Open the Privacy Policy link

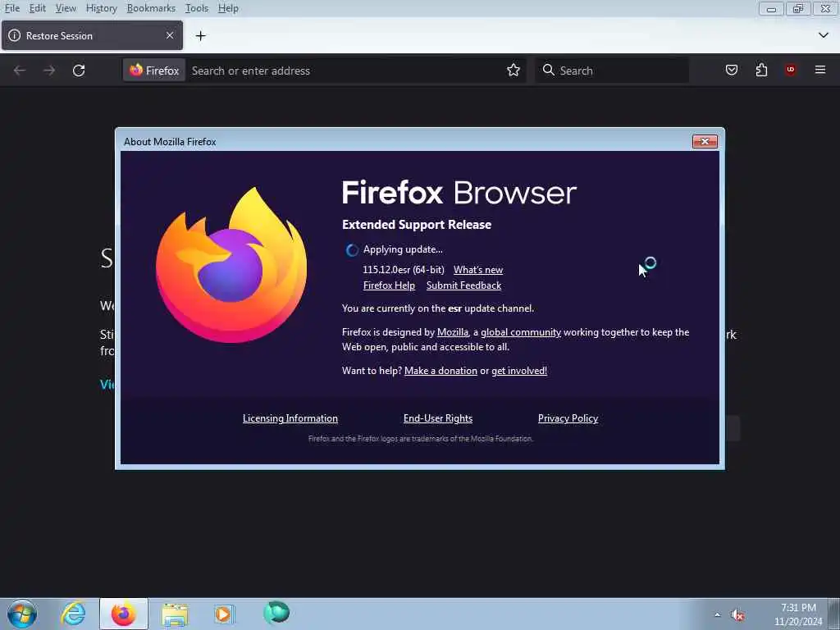pos(568,418)
